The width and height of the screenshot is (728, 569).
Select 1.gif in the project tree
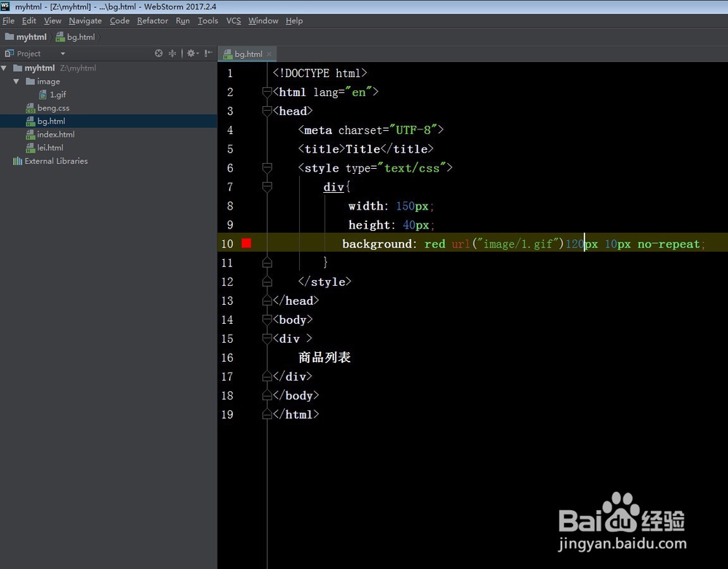point(58,95)
